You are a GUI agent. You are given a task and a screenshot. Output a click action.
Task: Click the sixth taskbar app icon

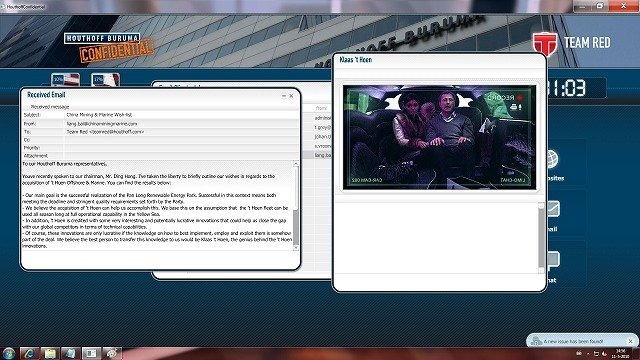(112, 353)
